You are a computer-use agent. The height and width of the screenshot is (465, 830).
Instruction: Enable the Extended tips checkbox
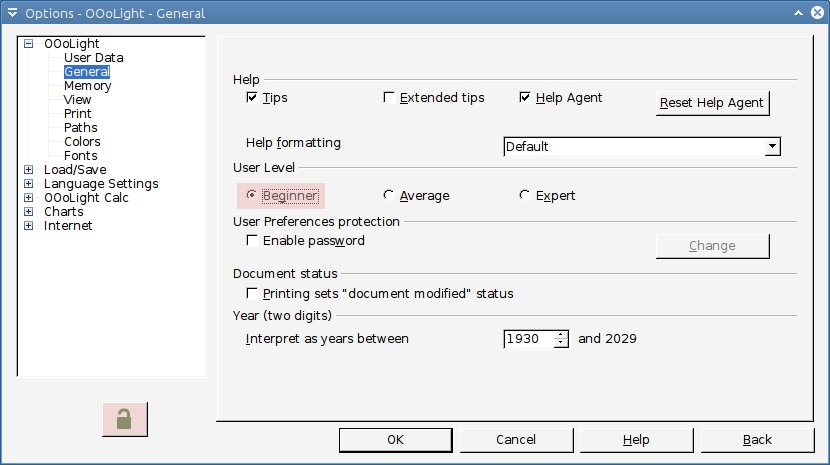389,97
